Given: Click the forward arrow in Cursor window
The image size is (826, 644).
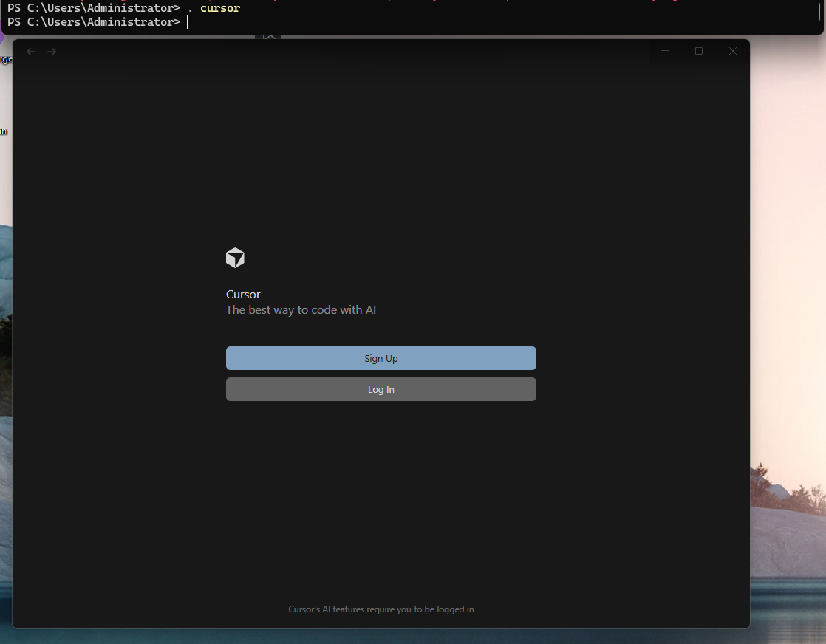Looking at the screenshot, I should pos(52,52).
